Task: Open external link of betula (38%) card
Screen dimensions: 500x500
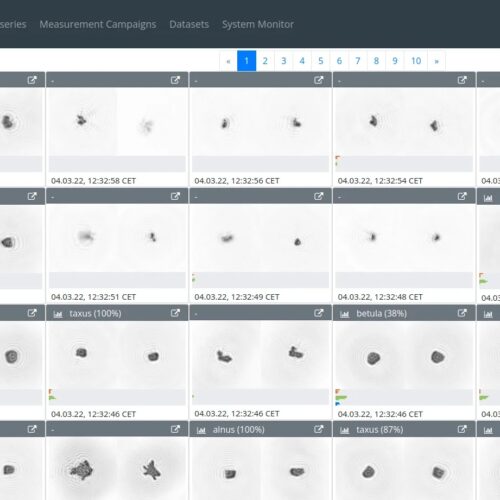Action: click(x=462, y=313)
